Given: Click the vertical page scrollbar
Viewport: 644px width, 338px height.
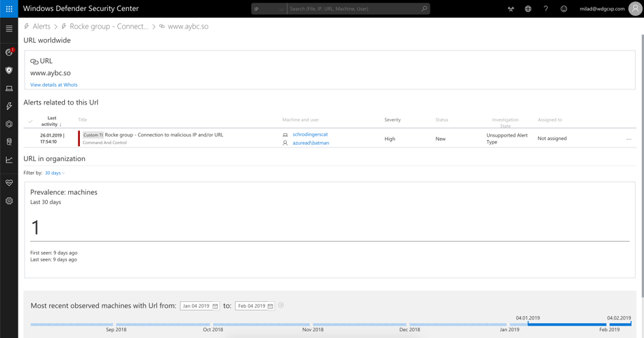Looking at the screenshot, I should pyautogui.click(x=642, y=165).
